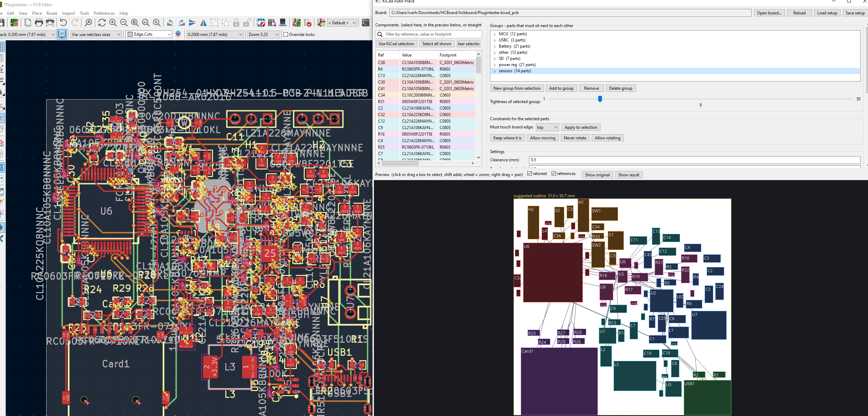Screen dimensions: 868x416
Task: Open the Footprint Library Browser icon
Action: coord(272,23)
